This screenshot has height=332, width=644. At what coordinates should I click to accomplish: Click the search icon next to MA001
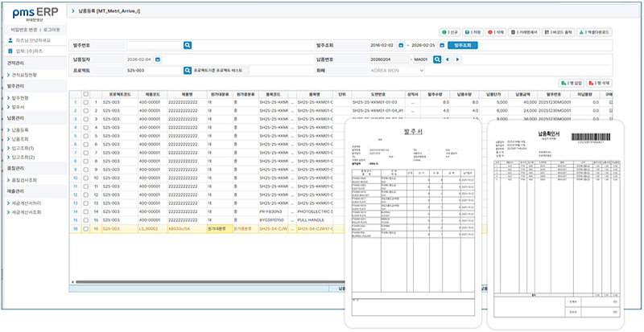pyautogui.click(x=437, y=59)
